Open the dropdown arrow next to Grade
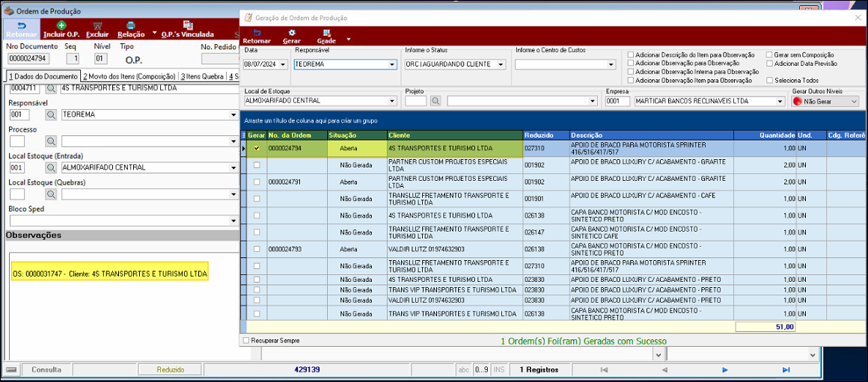Image resolution: width=868 pixels, height=382 pixels. (348, 40)
